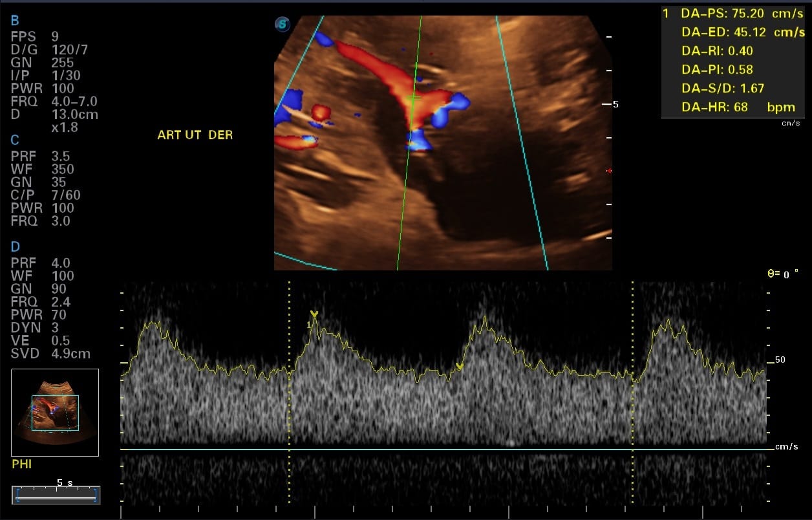Click the PHI label under the thumbnail
The height and width of the screenshot is (520, 812).
point(21,464)
